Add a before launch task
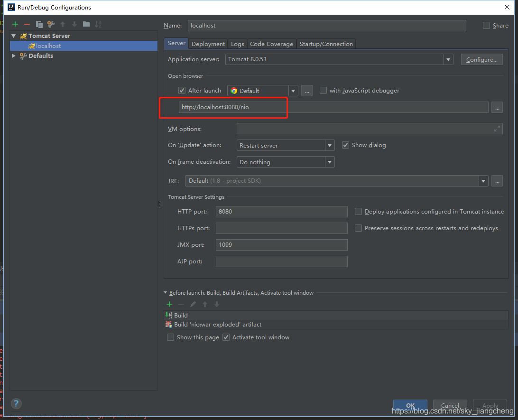This screenshot has height=420, width=518. [169, 304]
